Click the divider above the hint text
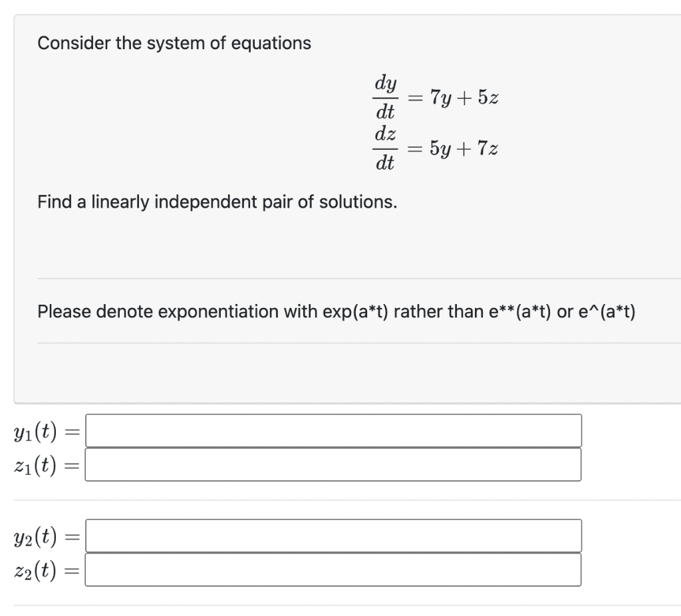Viewport: 681px width, 616px height. click(359, 278)
